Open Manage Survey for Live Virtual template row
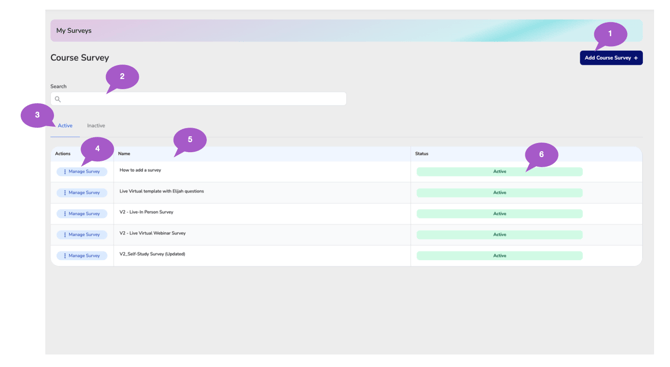This screenshot has height=367, width=670. tap(82, 193)
